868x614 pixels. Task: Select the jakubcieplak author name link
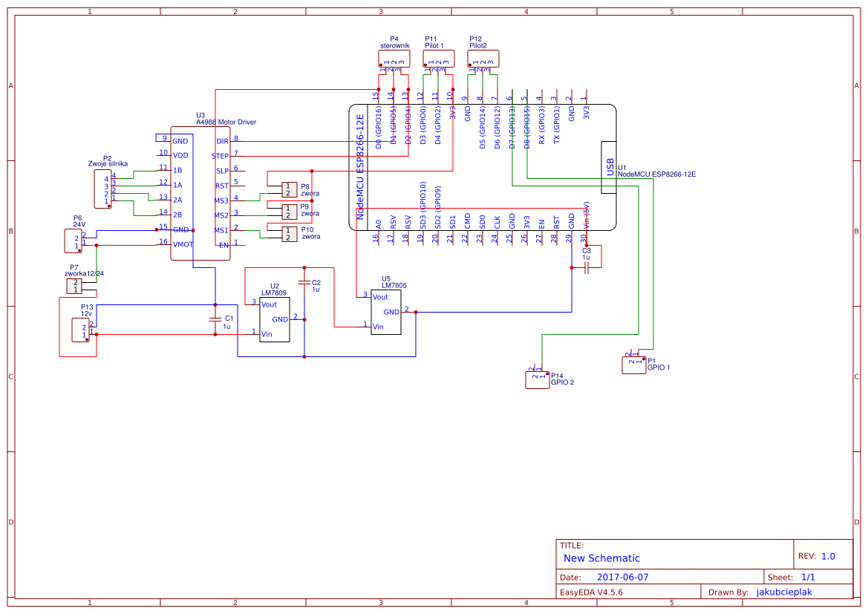click(x=784, y=592)
